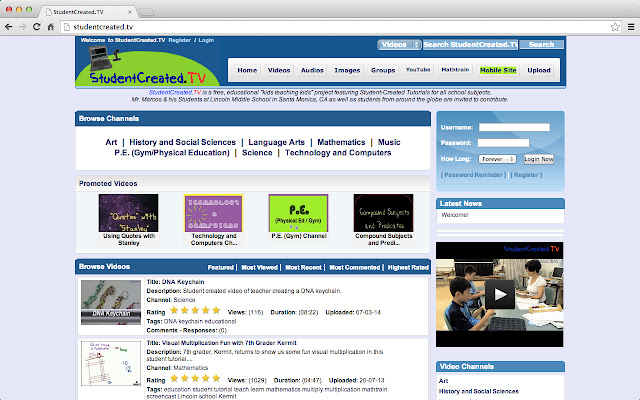Viewport: 640px width, 400px height.
Task: Open the Mathtrain navigation tab
Action: [455, 70]
